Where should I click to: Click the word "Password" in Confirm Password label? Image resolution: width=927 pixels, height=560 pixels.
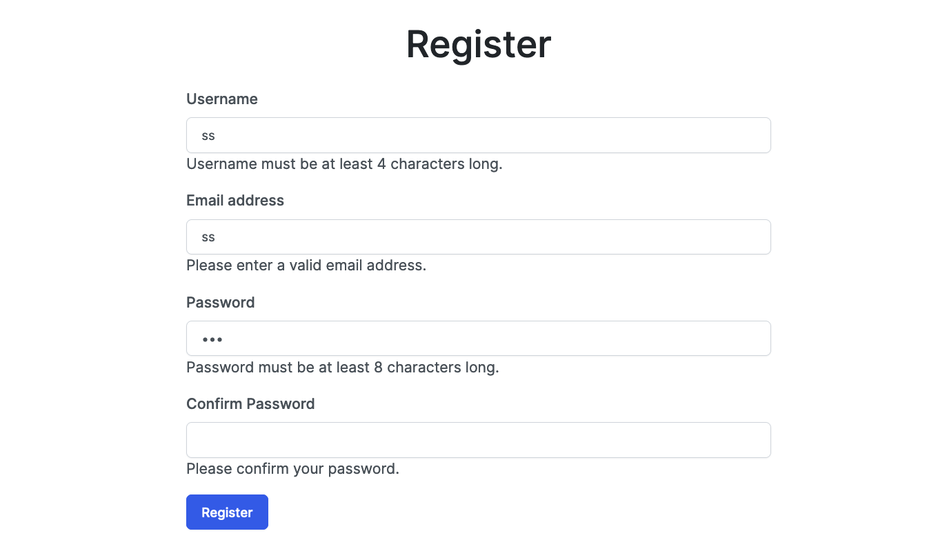coord(281,404)
